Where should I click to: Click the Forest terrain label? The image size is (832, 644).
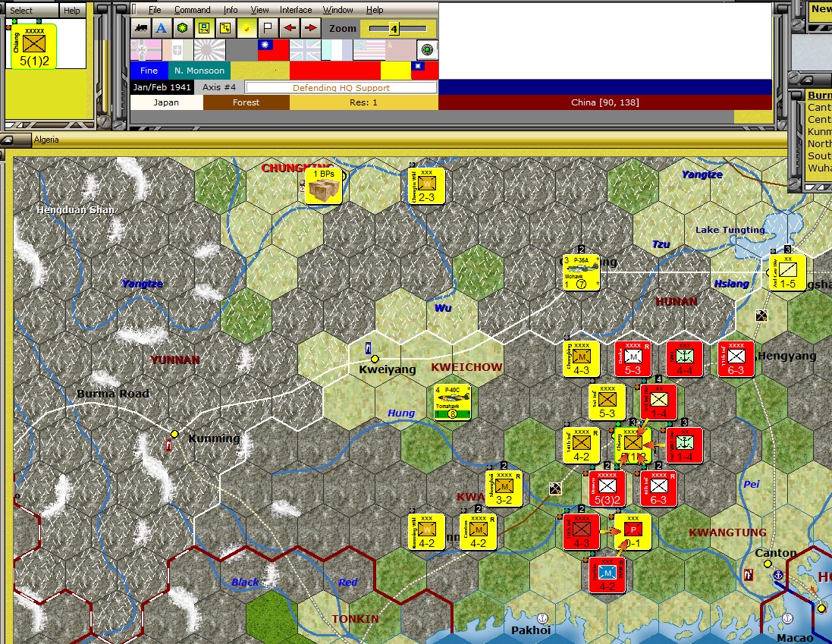pos(246,102)
